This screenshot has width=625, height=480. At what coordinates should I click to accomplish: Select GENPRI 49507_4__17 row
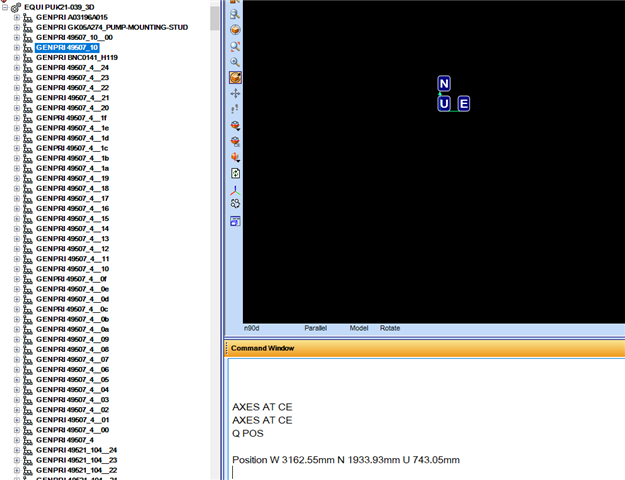tap(72, 199)
